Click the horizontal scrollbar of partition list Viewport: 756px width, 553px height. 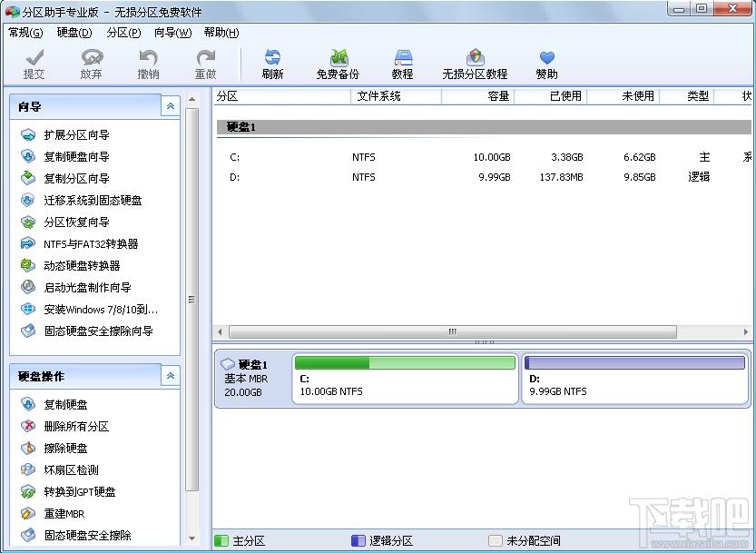452,332
